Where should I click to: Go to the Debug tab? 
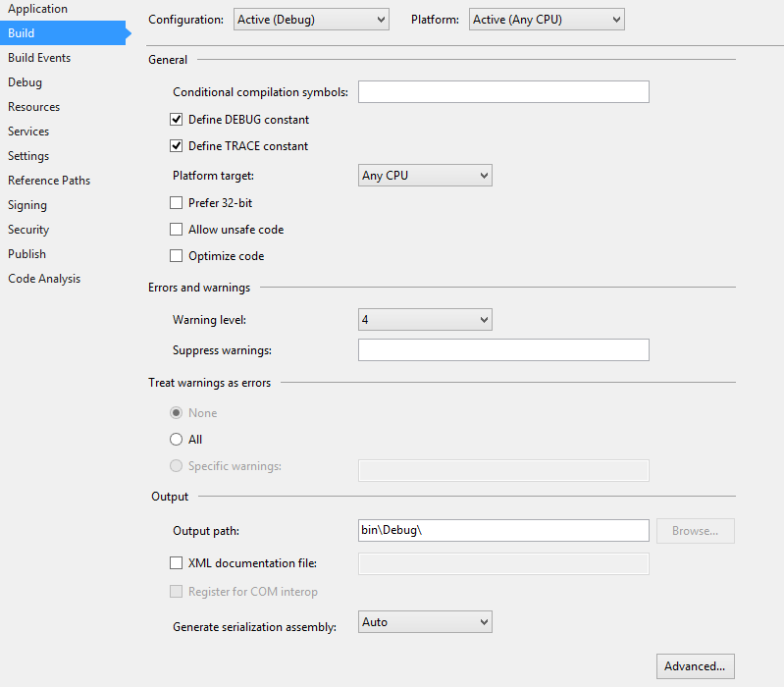(25, 82)
